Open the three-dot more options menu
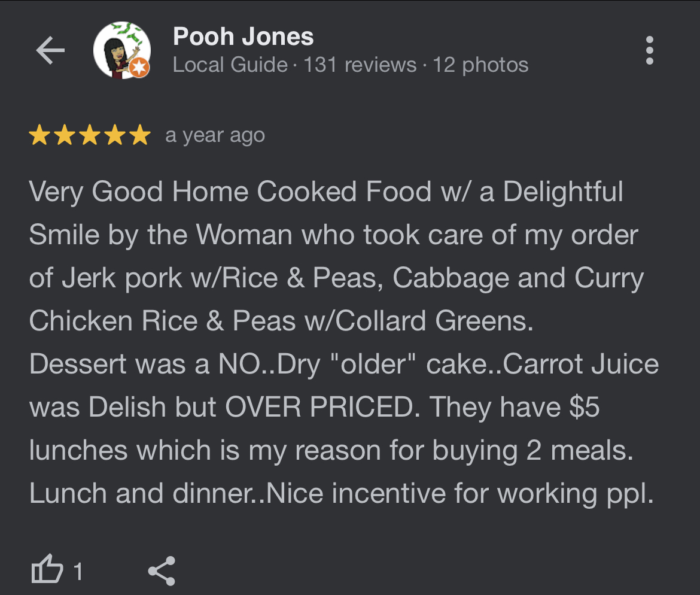Image resolution: width=700 pixels, height=595 pixels. point(650,51)
